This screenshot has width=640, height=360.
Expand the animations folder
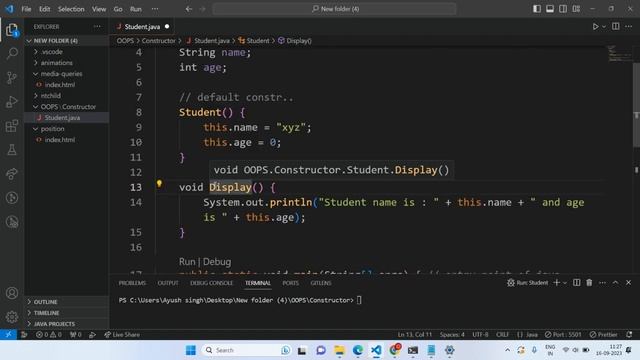[x=67, y=63]
